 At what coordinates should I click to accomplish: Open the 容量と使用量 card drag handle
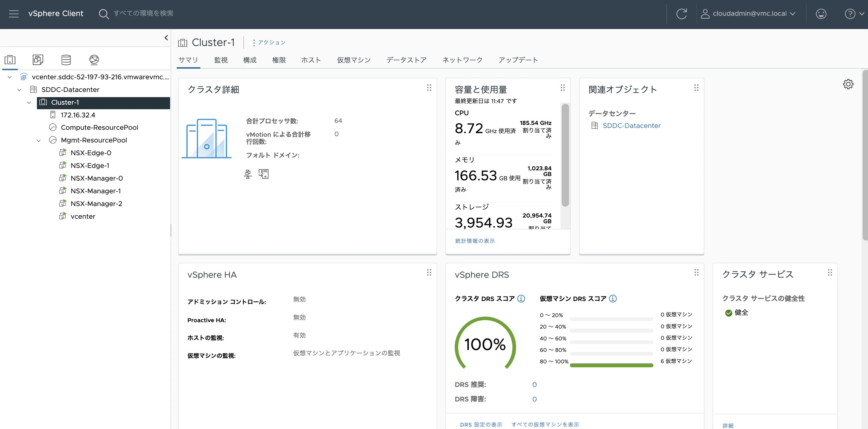pos(562,88)
